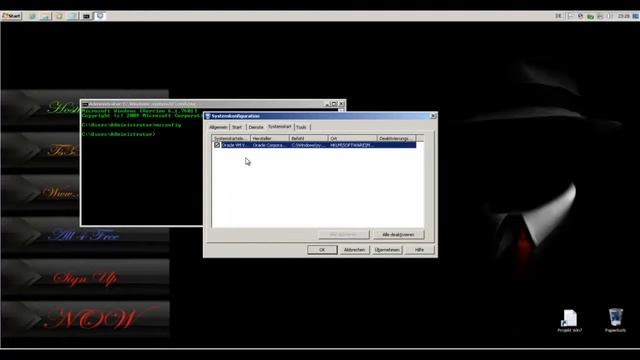Close the Systemkonfiguration dialog

pos(433,116)
